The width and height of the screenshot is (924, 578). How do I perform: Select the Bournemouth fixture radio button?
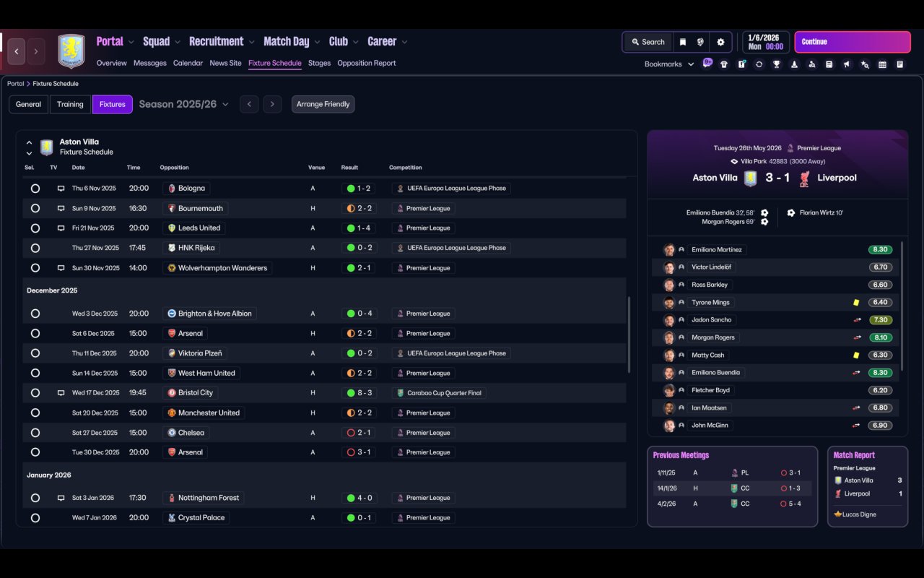tap(35, 208)
